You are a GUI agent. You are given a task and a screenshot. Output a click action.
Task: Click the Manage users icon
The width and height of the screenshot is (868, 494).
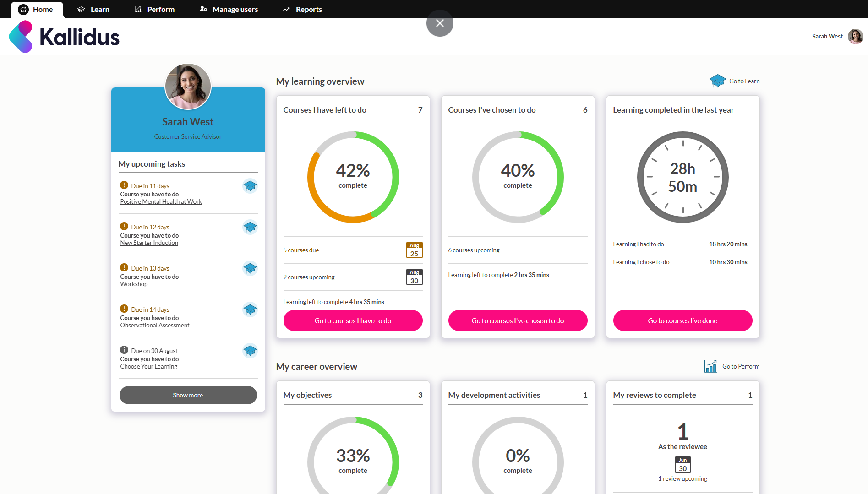click(203, 9)
